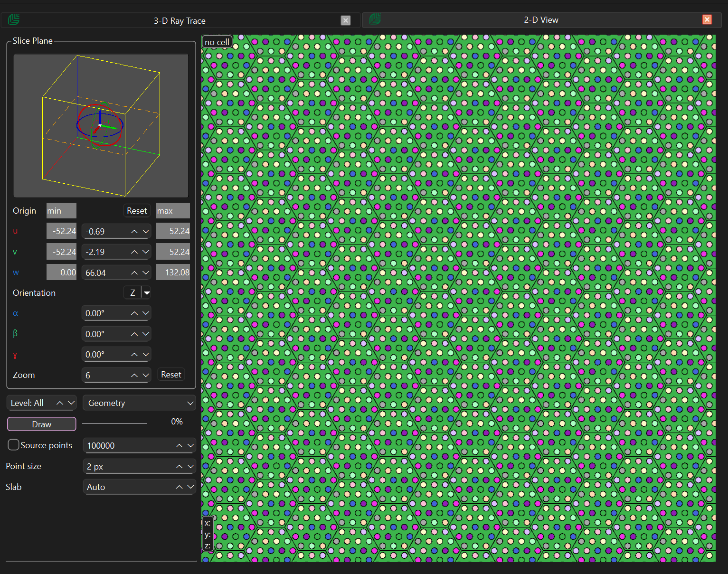This screenshot has height=574, width=728.
Task: Click the w maximum value 132.08
Action: tap(173, 273)
